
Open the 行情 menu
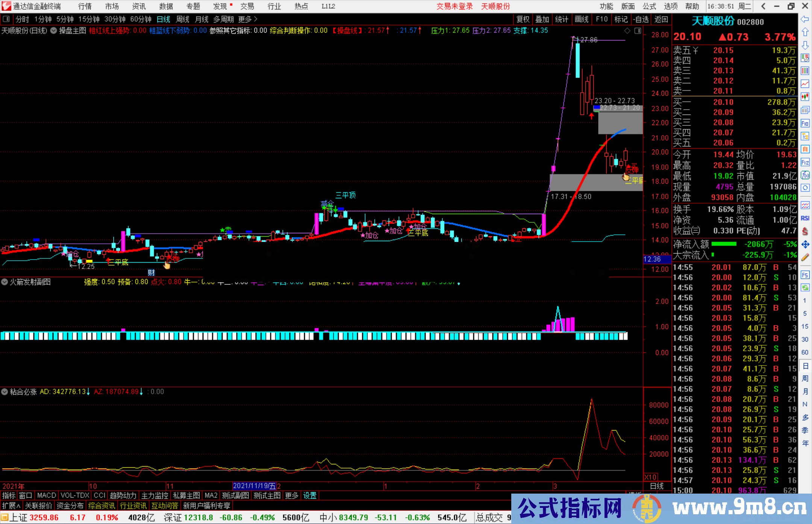coord(85,6)
